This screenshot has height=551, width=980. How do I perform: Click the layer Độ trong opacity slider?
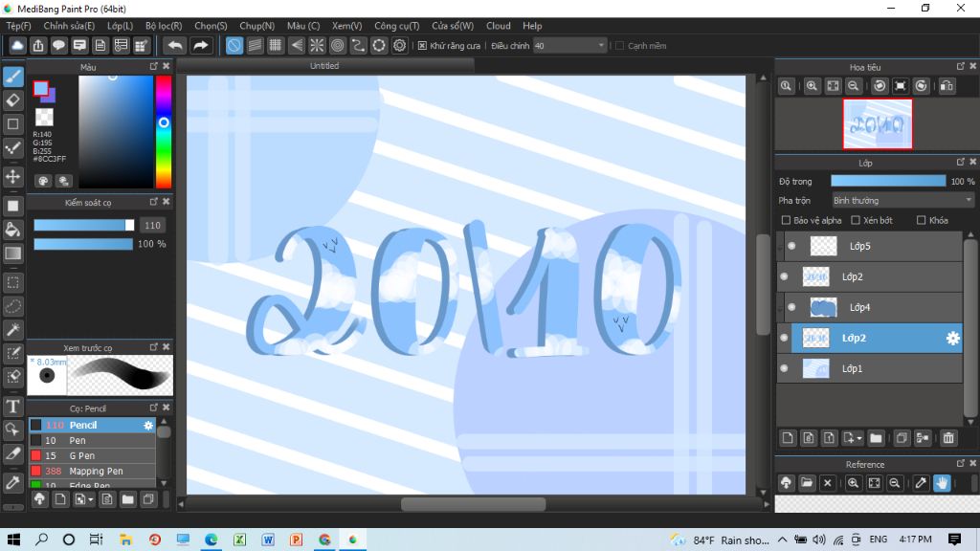pos(888,181)
